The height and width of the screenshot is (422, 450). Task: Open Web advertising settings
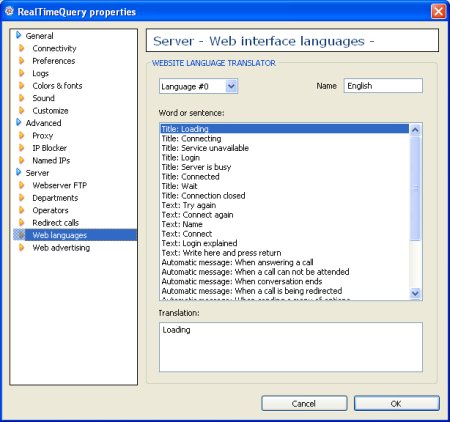61,248
